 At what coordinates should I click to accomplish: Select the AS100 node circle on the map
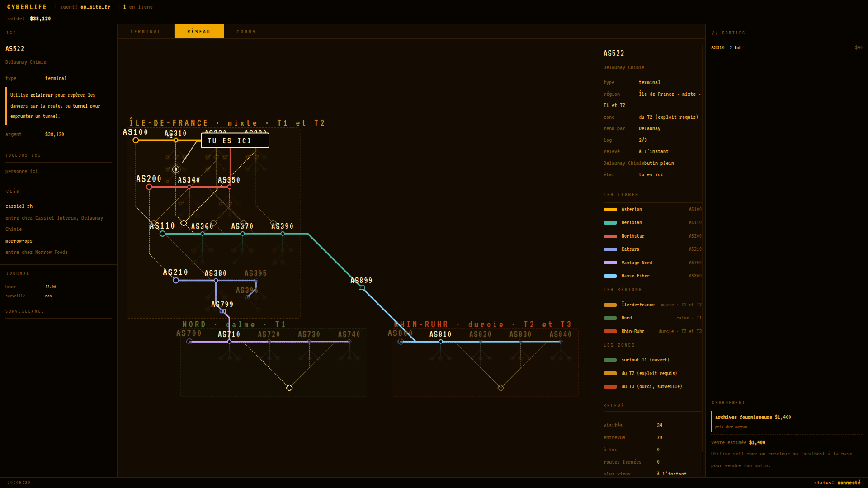136,141
